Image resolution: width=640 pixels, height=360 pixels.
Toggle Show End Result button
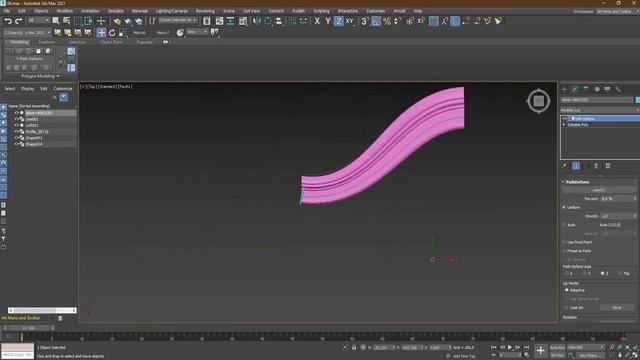click(576, 166)
